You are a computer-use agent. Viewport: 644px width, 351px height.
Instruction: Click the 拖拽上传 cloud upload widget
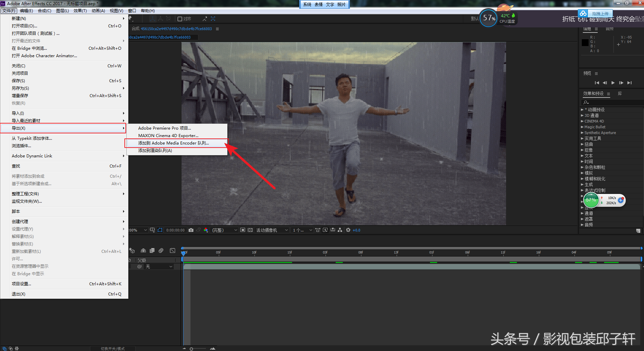tap(595, 14)
